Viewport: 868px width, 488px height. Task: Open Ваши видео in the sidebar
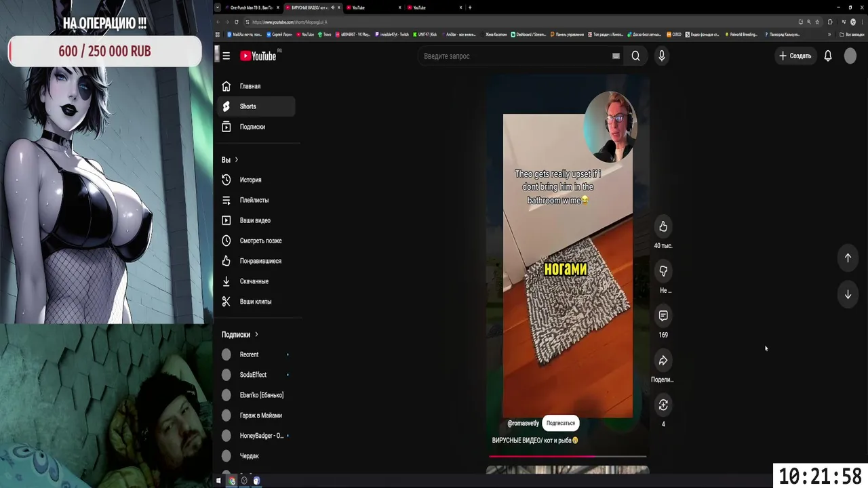256,220
